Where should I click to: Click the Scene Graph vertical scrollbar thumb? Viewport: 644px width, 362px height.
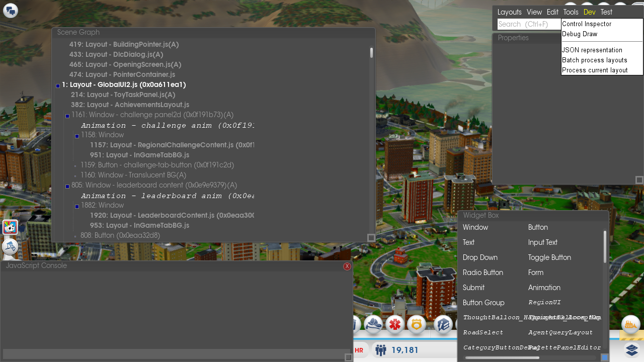371,53
